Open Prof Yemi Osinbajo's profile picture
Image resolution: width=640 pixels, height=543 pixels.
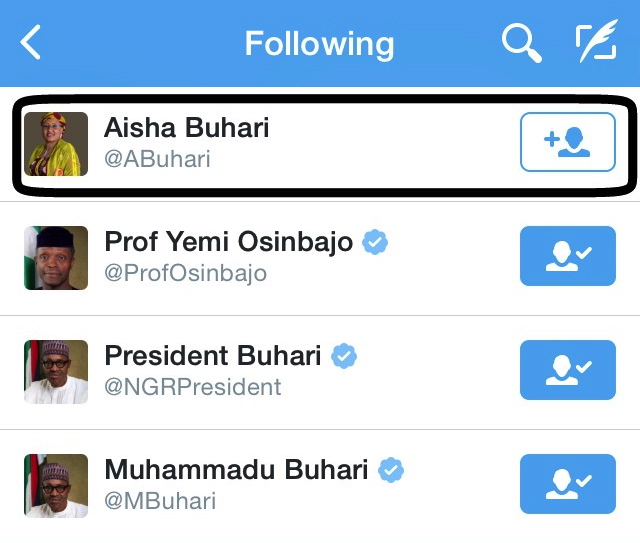56,258
